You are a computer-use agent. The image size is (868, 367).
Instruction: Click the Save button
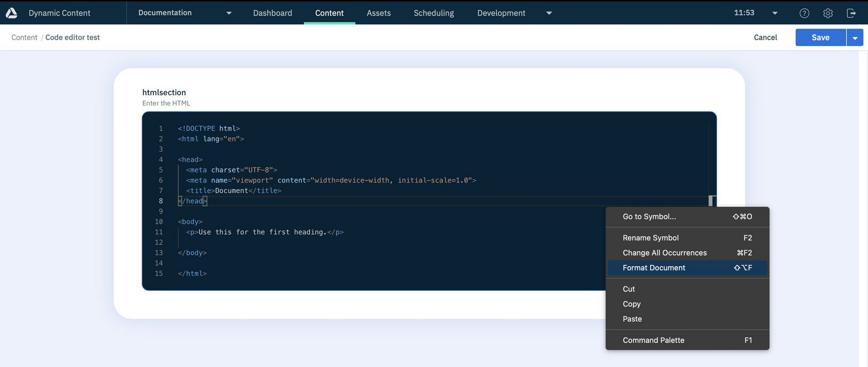point(820,37)
